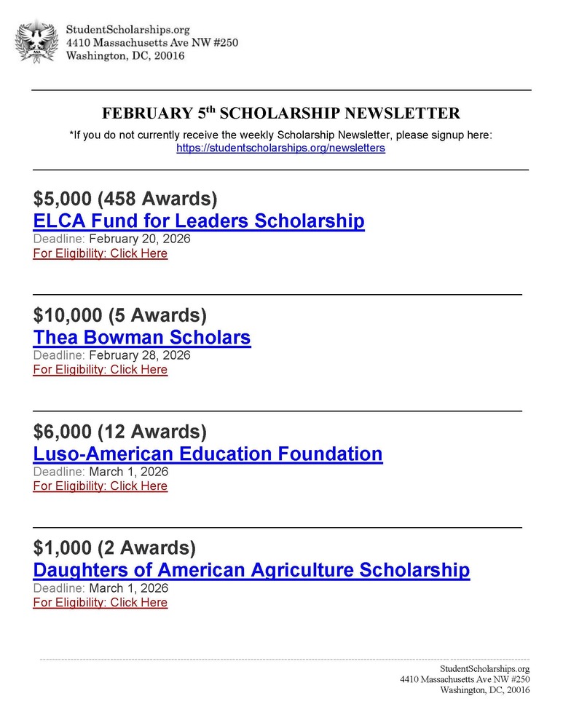
Task: Click the StudentScholarships.org text in the footer
Action: [484, 668]
